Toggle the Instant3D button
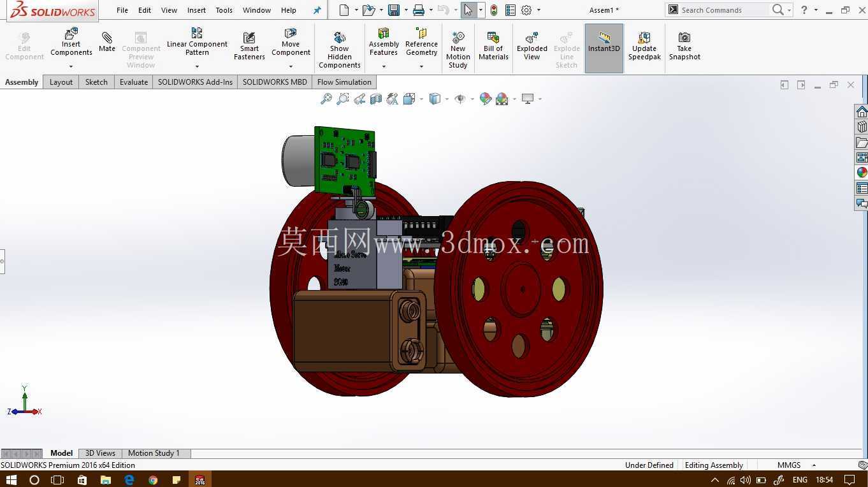Screen dimensions: 868x487 pos(604,48)
